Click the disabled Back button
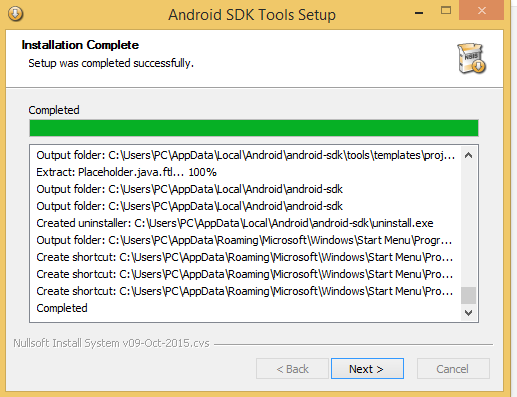This screenshot has width=517, height=397. coord(292,369)
